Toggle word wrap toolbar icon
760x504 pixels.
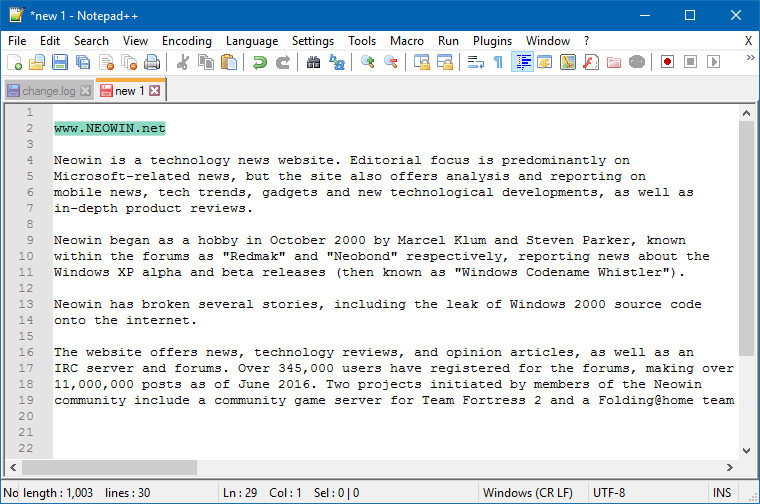[x=475, y=62]
